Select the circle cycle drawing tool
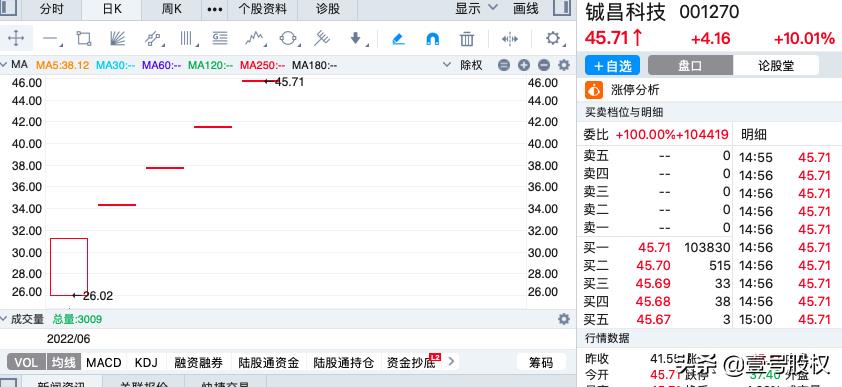The width and height of the screenshot is (842, 387). [x=288, y=38]
